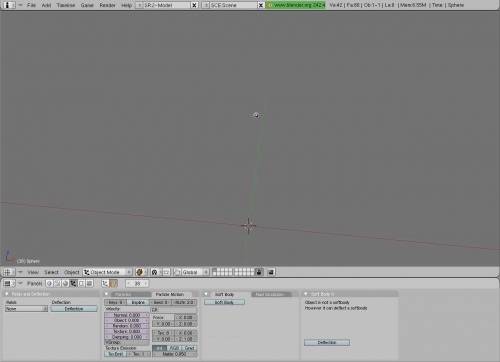Open the Physics buttons sub-context icon
Viewport: 500px width, 362px height.
click(113, 284)
